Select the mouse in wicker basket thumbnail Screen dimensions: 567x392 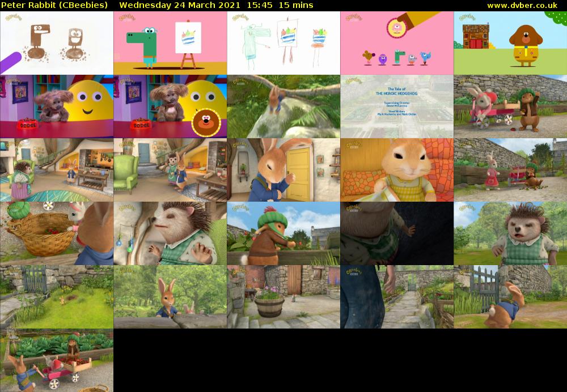pyautogui.click(x=57, y=233)
